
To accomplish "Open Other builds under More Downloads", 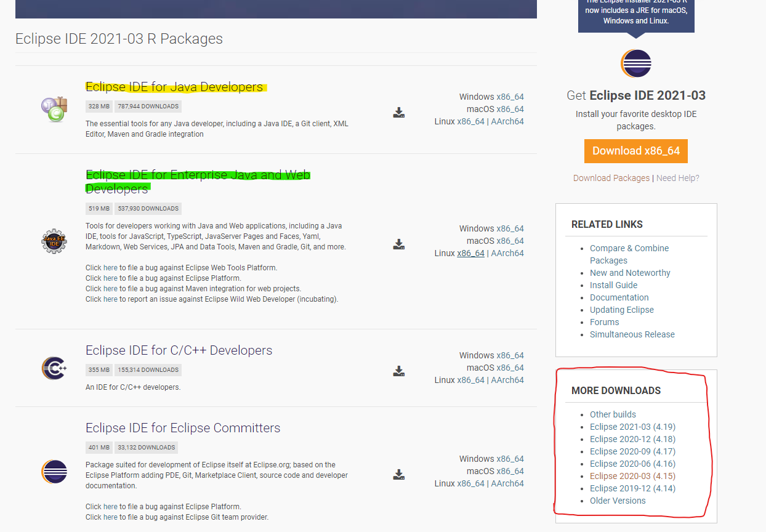I will (613, 414).
